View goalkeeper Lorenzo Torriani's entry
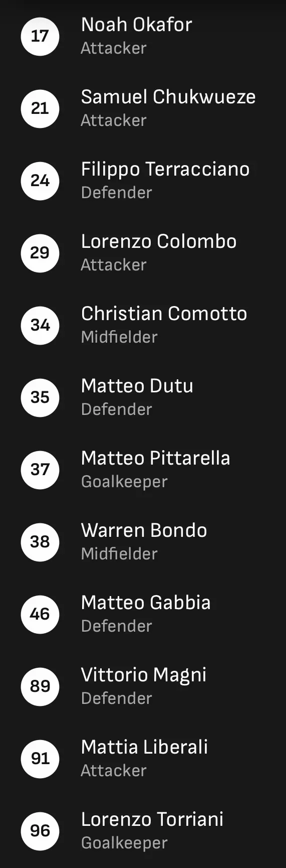286x868 pixels. (143, 831)
